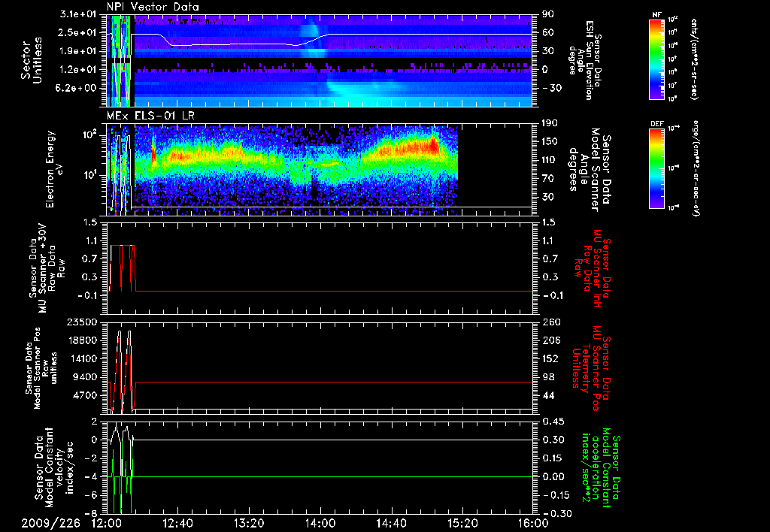Click the "260" telemetry tick value
Screen dimensions: 770x532
pos(550,322)
